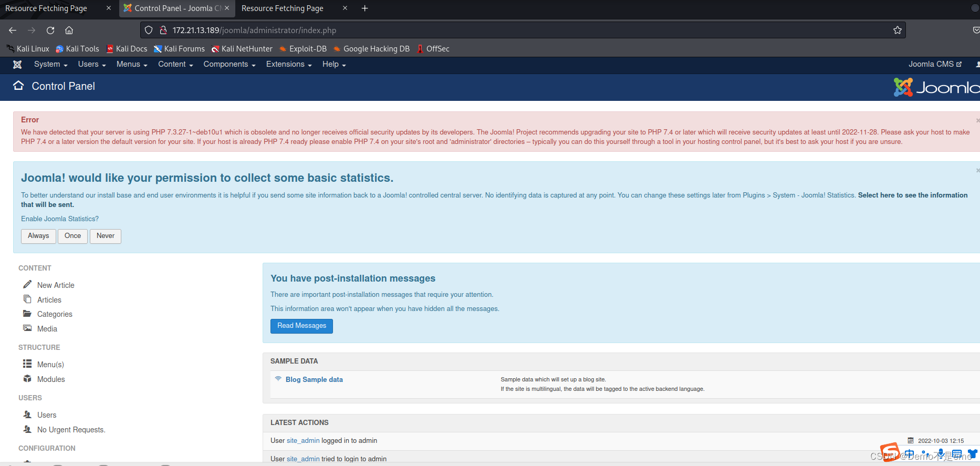Switch to the third tab Resource Fetching Page
980x466 pixels.
283,8
